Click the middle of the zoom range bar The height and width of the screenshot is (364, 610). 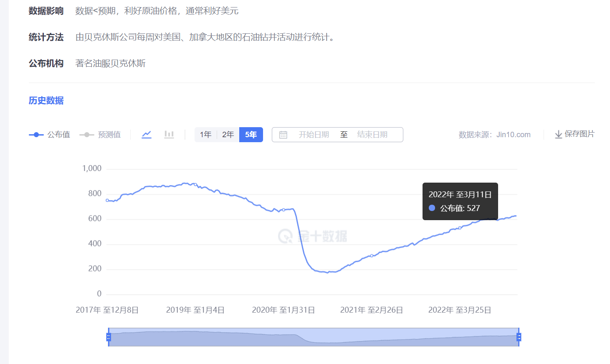(314, 337)
